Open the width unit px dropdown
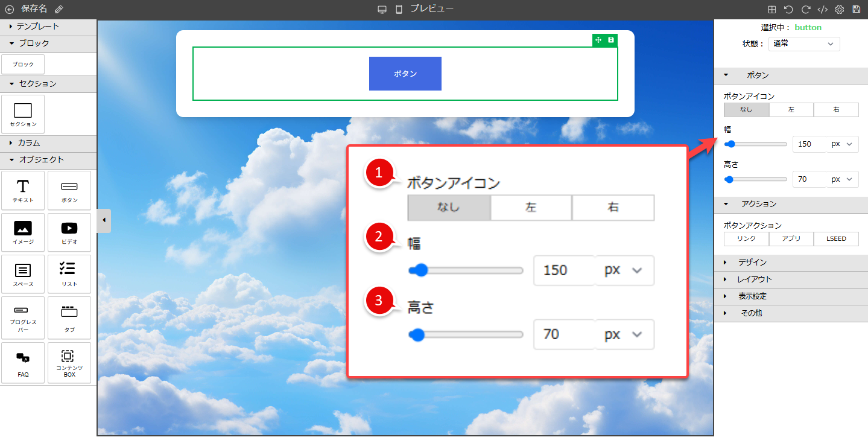This screenshot has width=868, height=440. pyautogui.click(x=843, y=144)
